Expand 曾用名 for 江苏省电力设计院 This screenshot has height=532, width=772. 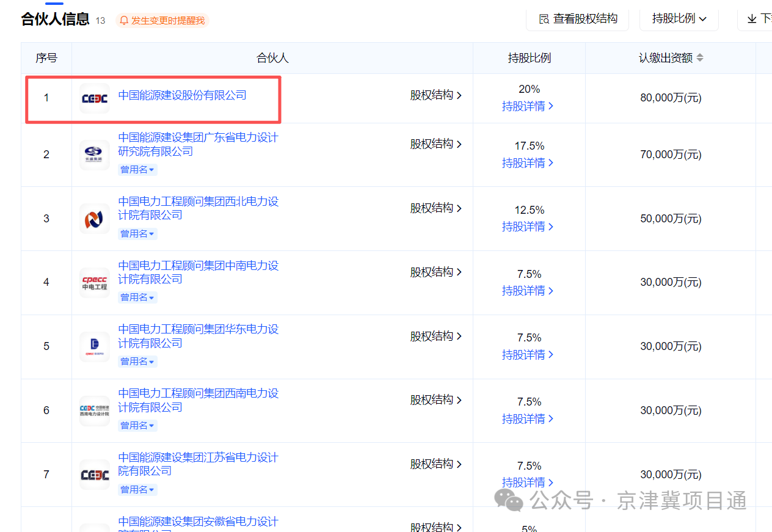(x=137, y=490)
